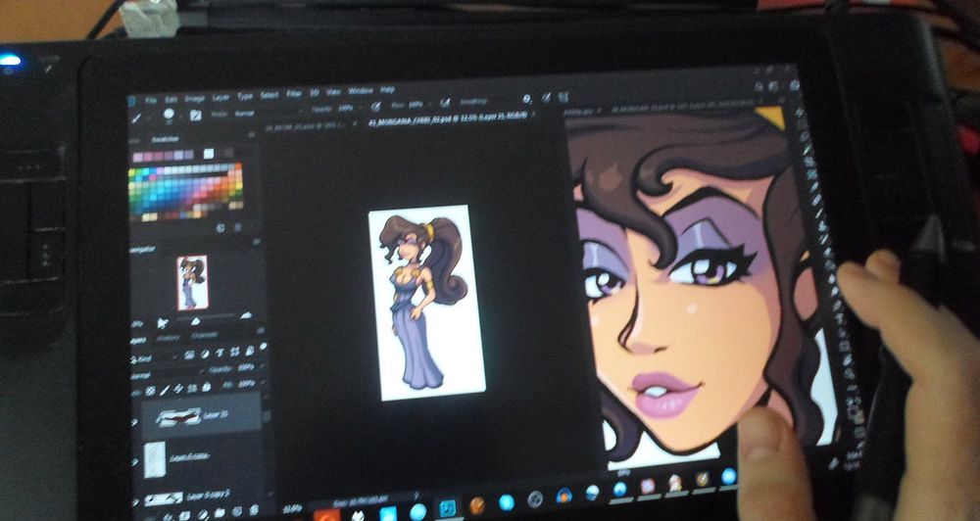Click the document status bar Doc info
Image resolution: width=980 pixels, height=521 pixels.
click(x=360, y=501)
